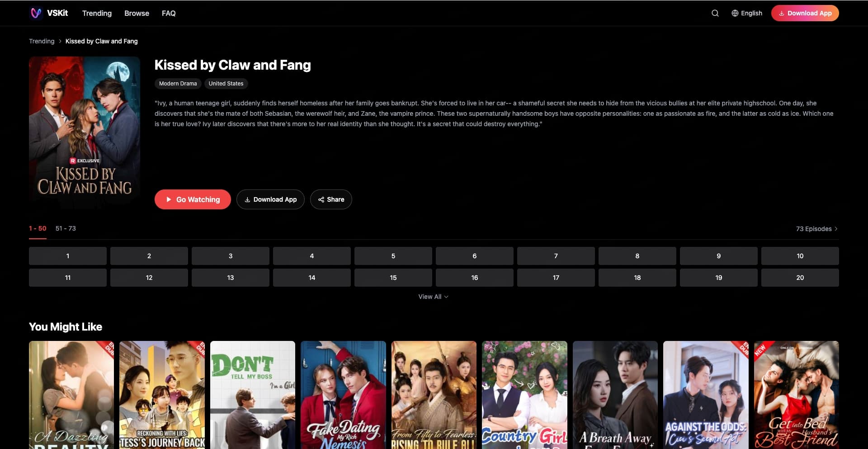868x449 pixels.
Task: Click Download App button beside Go Watching
Action: click(270, 199)
